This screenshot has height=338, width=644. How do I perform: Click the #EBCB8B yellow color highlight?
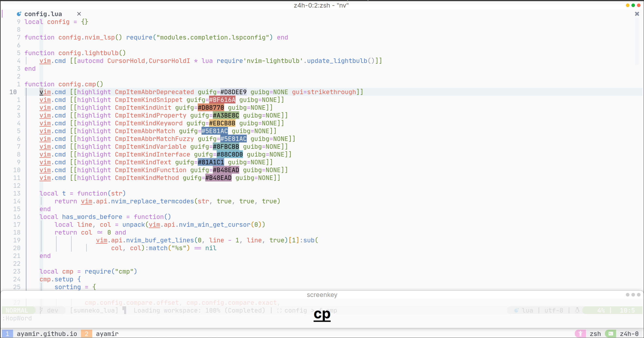pos(222,123)
